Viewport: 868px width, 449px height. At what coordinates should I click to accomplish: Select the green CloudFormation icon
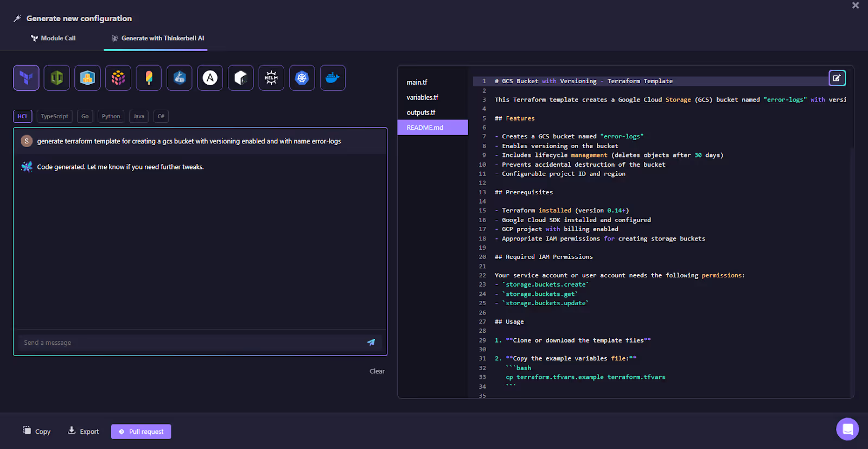click(x=57, y=78)
